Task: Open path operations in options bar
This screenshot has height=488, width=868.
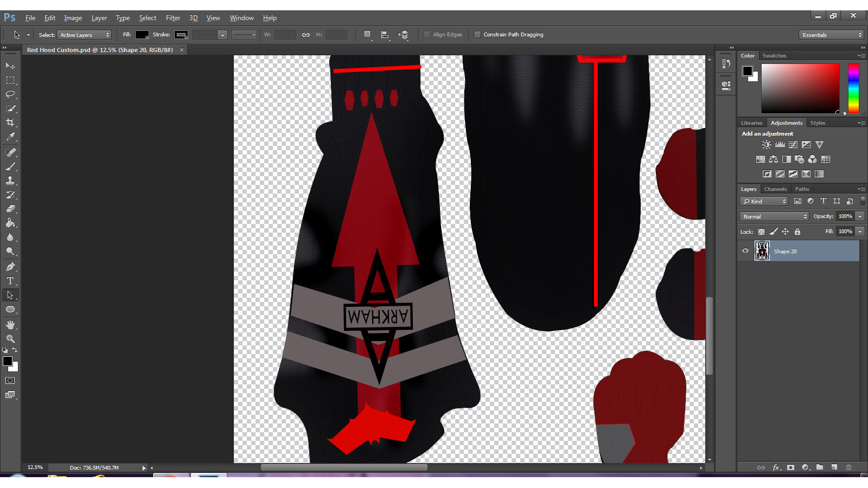Action: pyautogui.click(x=367, y=35)
